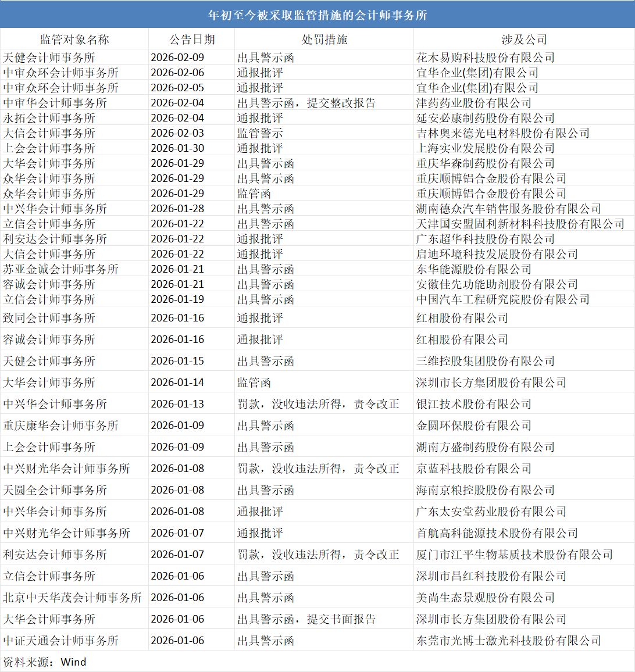The width and height of the screenshot is (635, 672).
Task: Select the 出具警示函，提交书面报告 cell
Action: point(306,619)
